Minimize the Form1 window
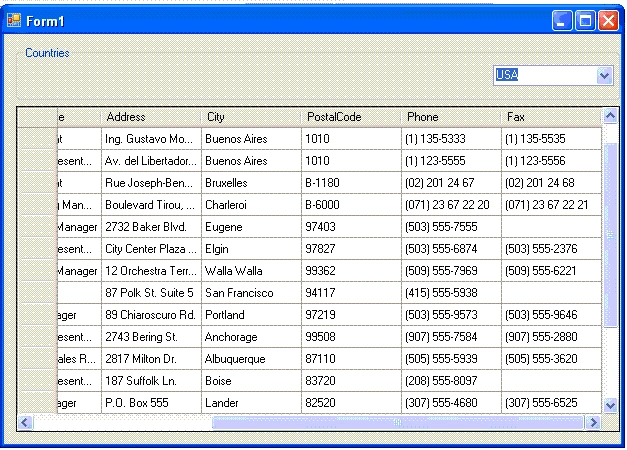The width and height of the screenshot is (627, 450). pos(562,20)
